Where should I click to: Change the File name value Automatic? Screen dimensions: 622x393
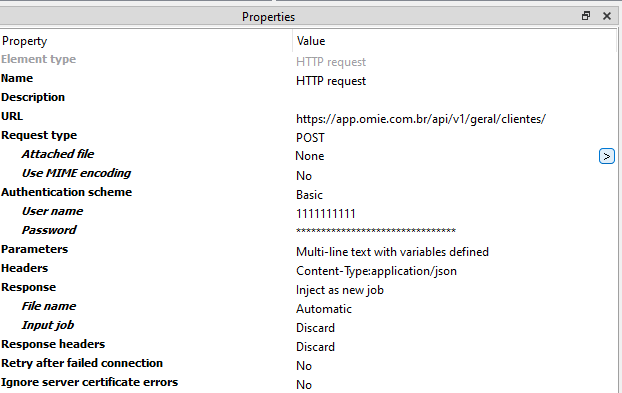click(x=324, y=309)
